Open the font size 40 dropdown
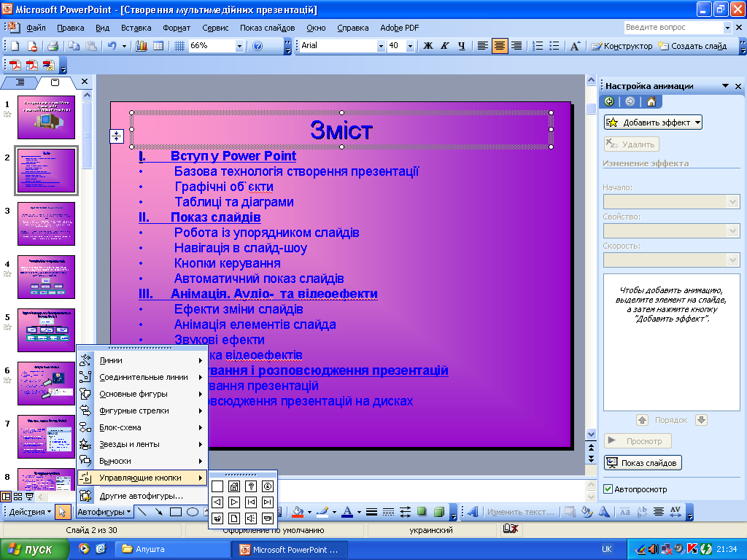747x560 pixels. click(x=410, y=46)
